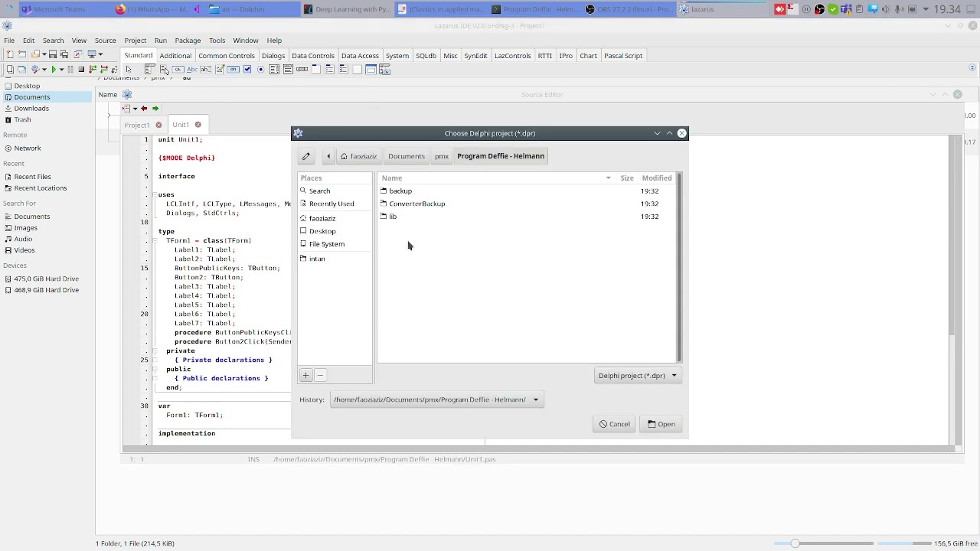Viewport: 980px width, 551px height.
Task: Go to the pmx breadcrumb folder
Action: pos(442,156)
